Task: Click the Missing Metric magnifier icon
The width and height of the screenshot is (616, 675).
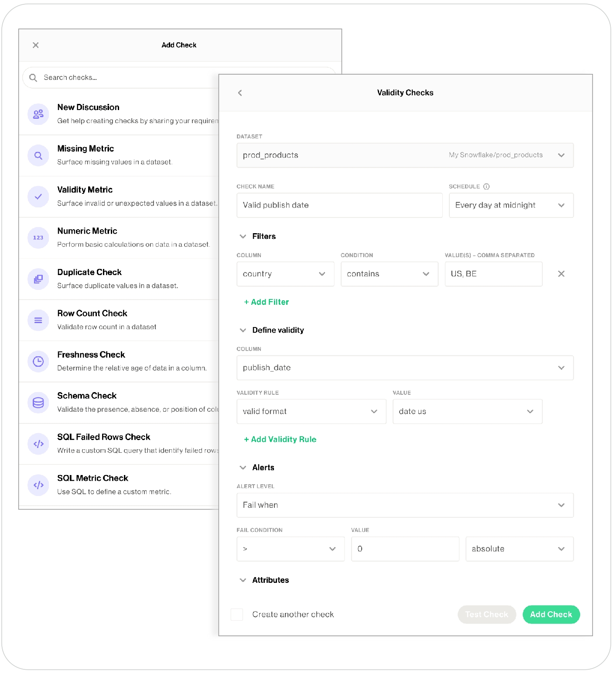Action: click(x=38, y=155)
